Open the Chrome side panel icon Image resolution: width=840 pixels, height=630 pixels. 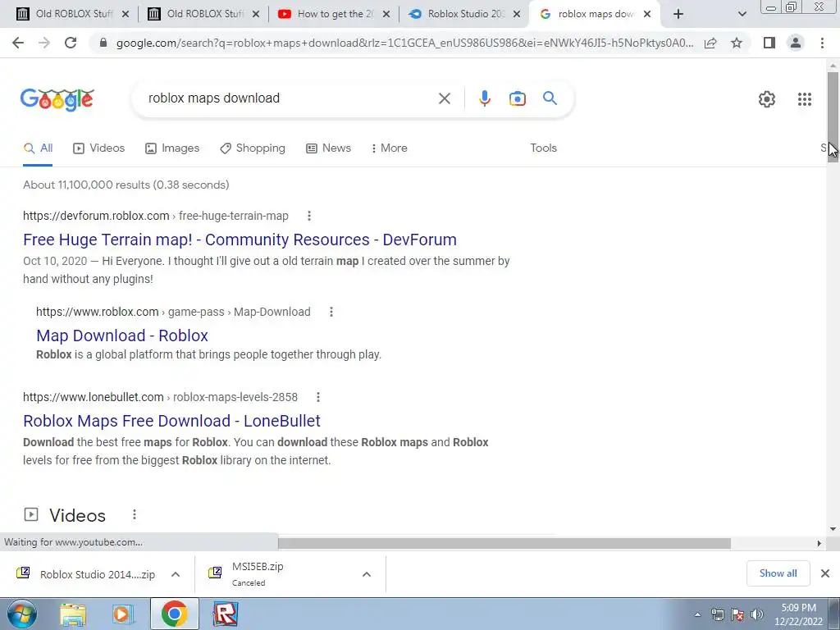pyautogui.click(x=769, y=43)
